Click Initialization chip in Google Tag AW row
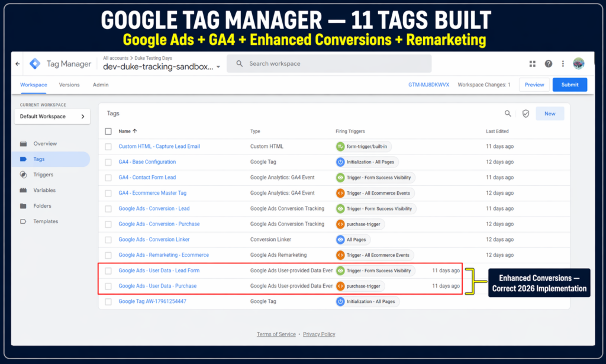This screenshot has width=606, height=364. tap(367, 301)
